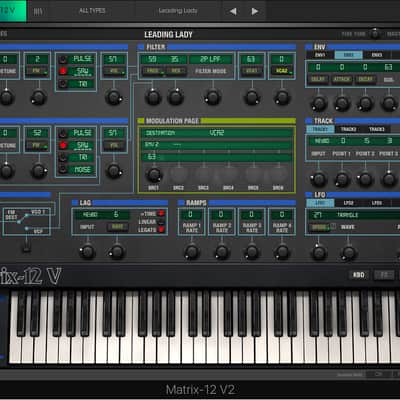Click the DELAY parameter button in ENV
This screenshot has width=400, height=400.
point(319,79)
